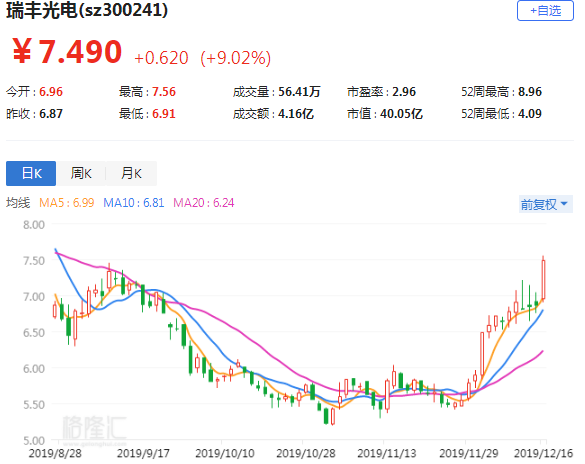Switch to the 月K monthly chart tab
585x464 pixels.
(131, 173)
